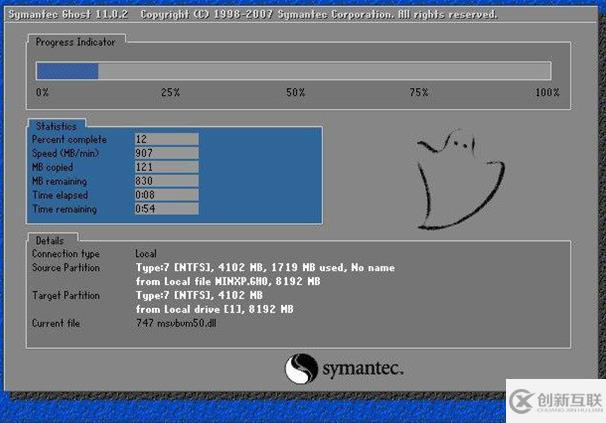The image size is (606, 423).
Task: Click the Speed value 907
Action: (167, 153)
